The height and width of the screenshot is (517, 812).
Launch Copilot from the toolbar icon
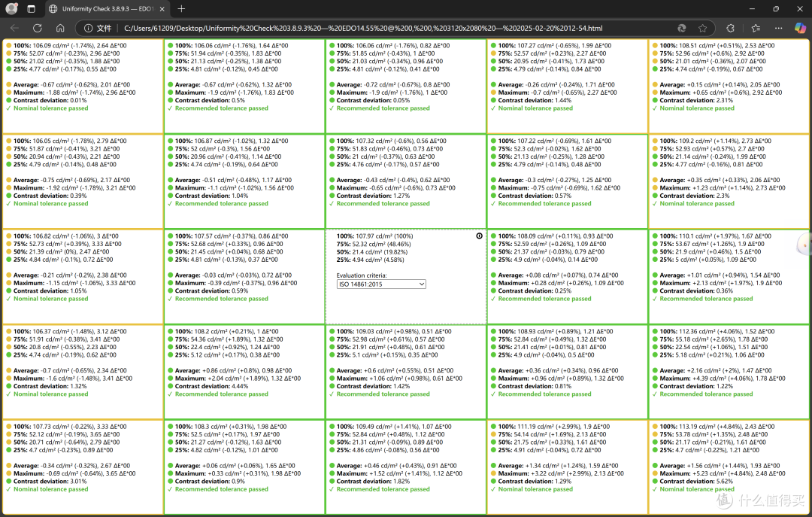[x=800, y=28]
